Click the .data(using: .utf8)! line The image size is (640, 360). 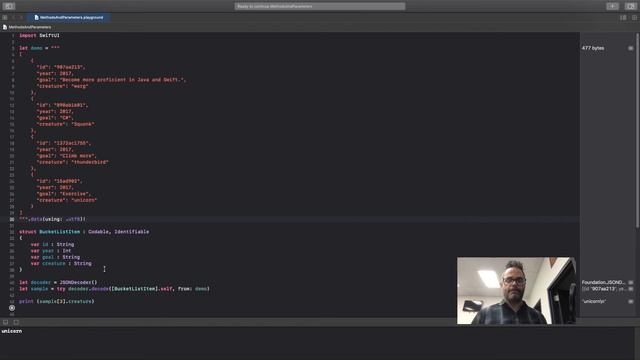(53, 219)
